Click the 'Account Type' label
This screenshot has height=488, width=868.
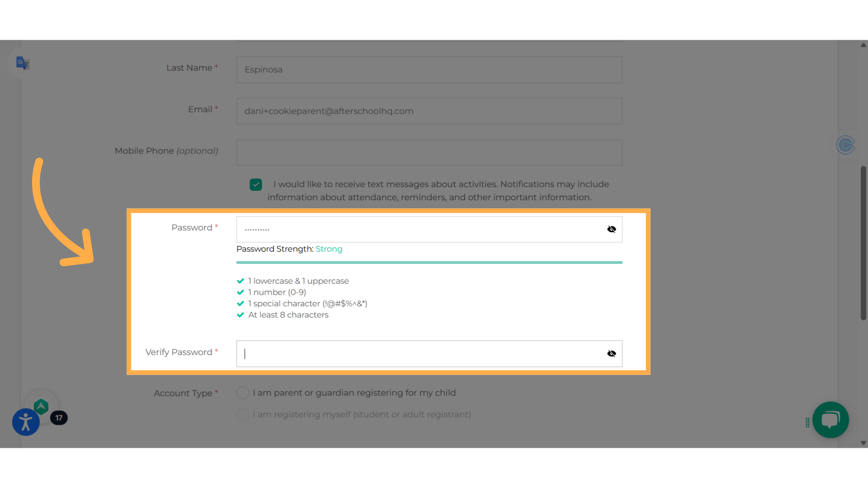[x=183, y=393]
